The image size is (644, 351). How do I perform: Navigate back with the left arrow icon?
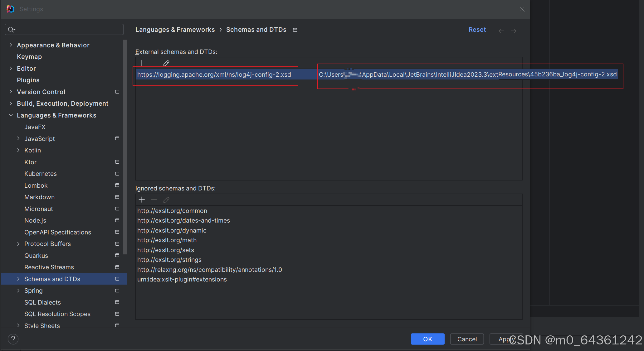pos(501,30)
